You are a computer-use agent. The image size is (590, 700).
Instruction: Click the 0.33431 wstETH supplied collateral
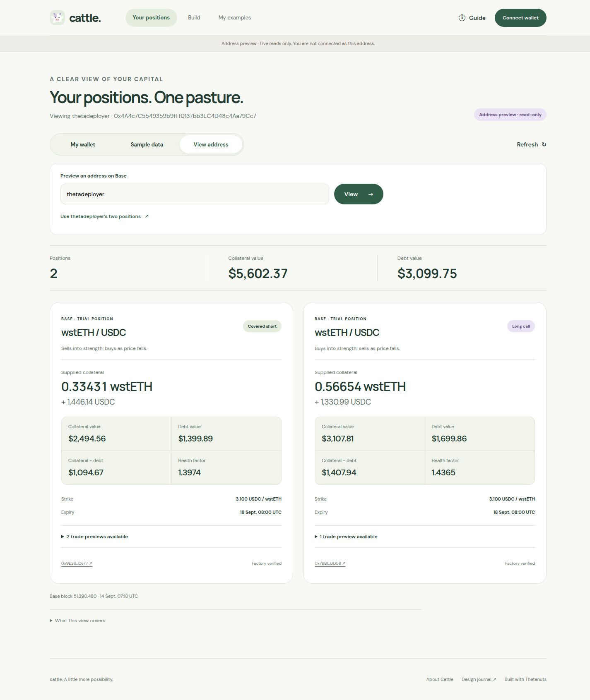107,386
